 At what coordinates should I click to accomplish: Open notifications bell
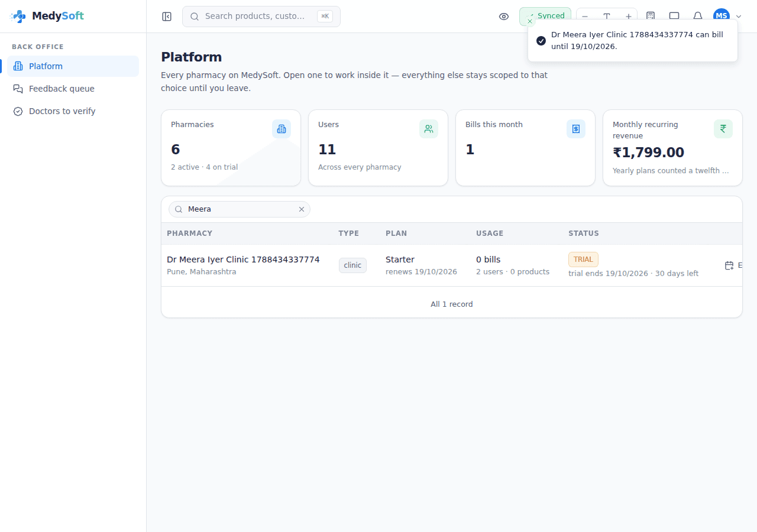[698, 17]
